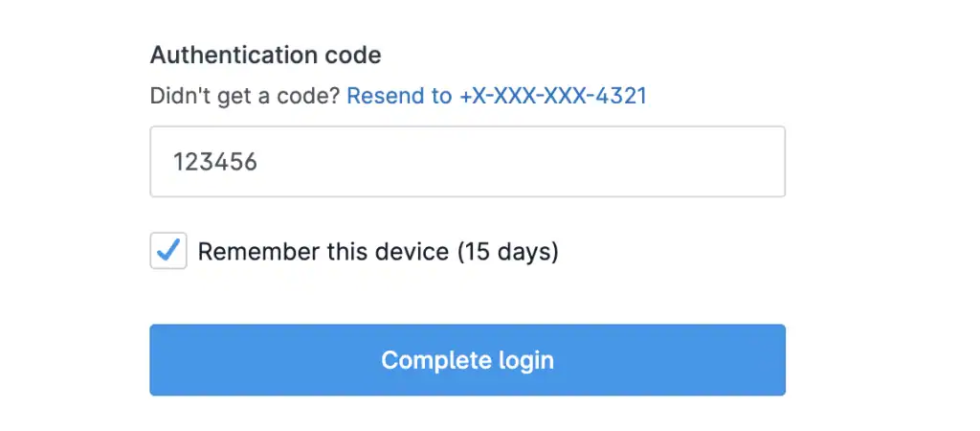This screenshot has width=980, height=431.
Task: Click the word 'login' on the blue button
Action: pos(526,360)
